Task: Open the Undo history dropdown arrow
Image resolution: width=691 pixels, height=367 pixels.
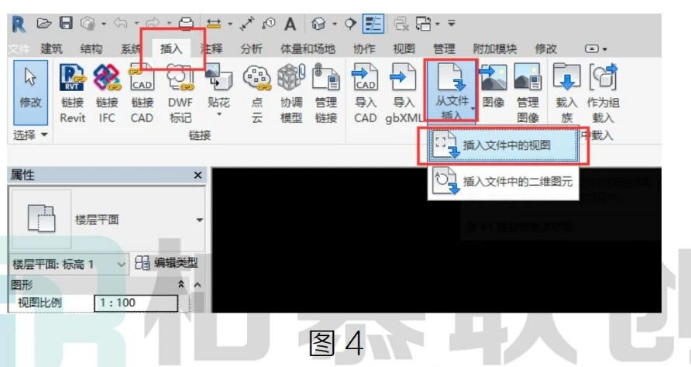Action: (x=136, y=23)
